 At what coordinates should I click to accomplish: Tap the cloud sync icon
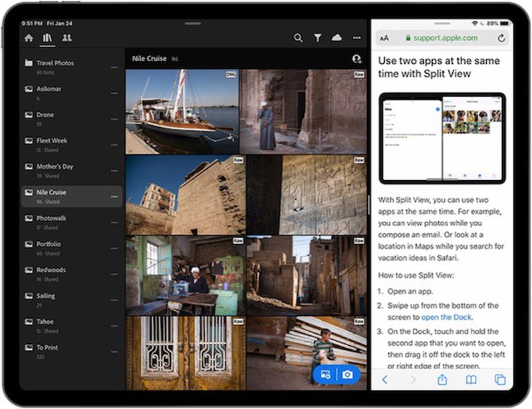pyautogui.click(x=336, y=38)
